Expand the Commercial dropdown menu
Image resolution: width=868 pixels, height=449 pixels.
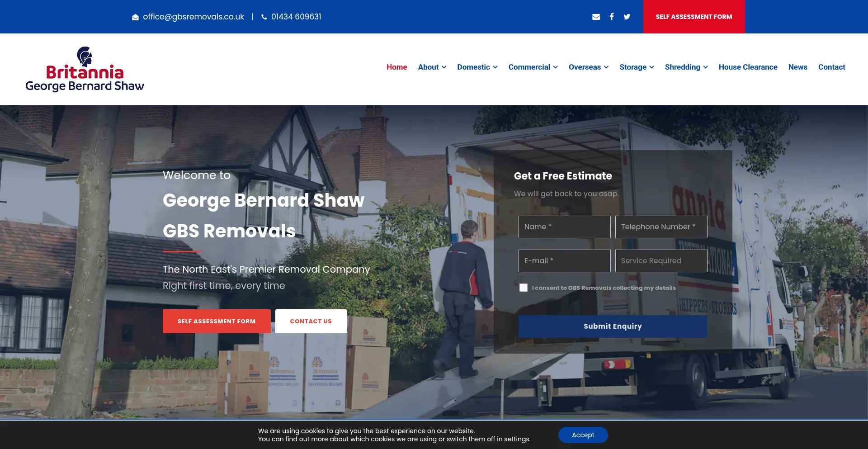tap(533, 67)
